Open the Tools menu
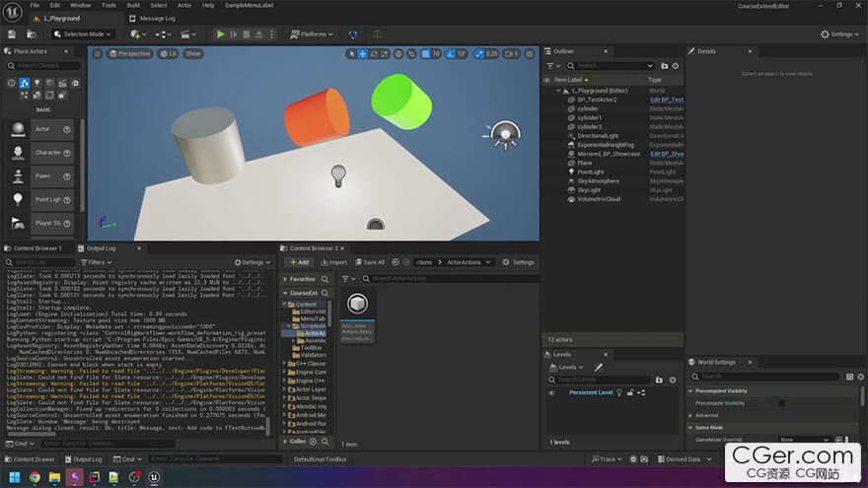 coord(109,5)
